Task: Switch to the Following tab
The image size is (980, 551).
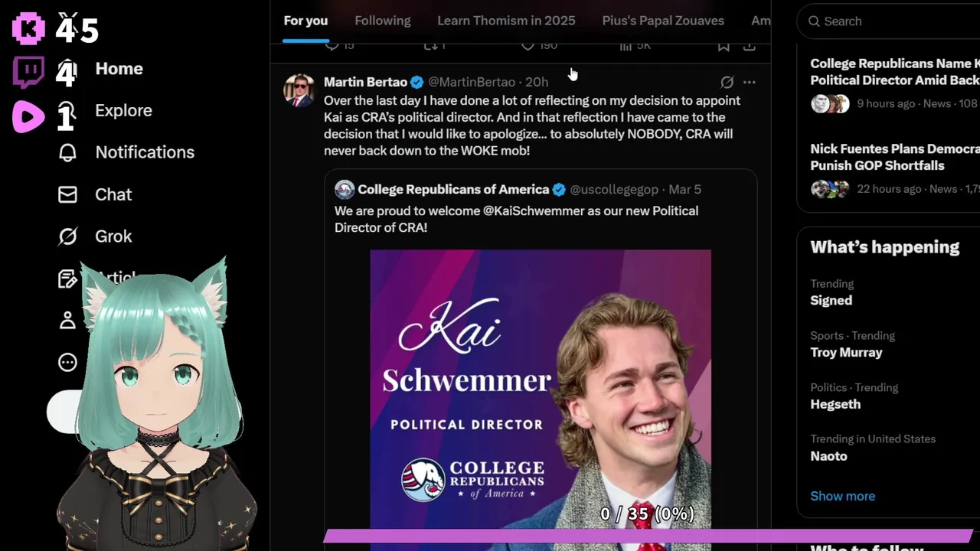Action: (x=383, y=21)
